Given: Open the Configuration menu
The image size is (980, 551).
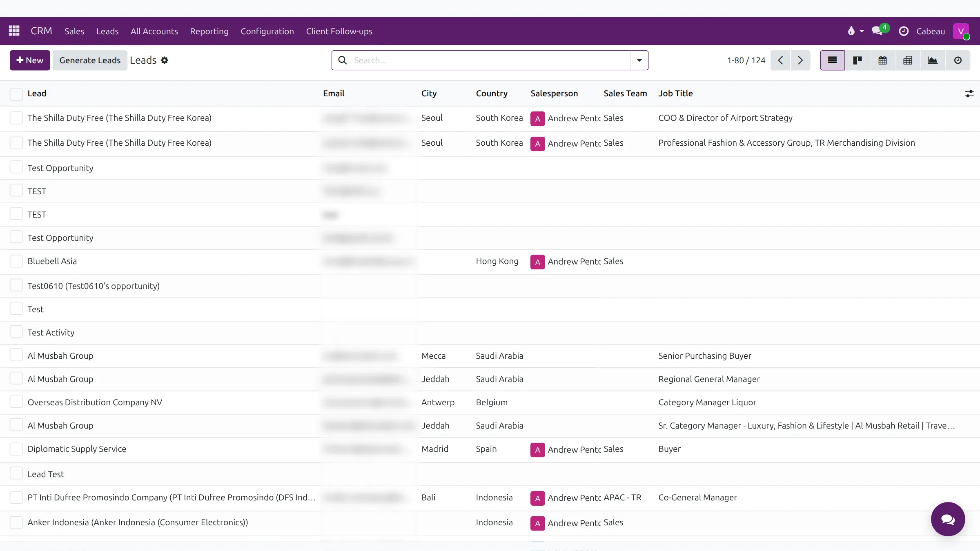Looking at the screenshot, I should click(x=267, y=31).
